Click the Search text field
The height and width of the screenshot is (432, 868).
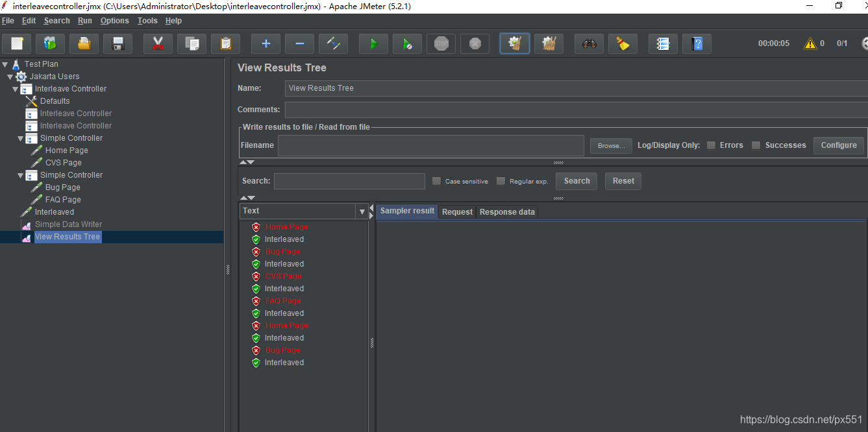tap(349, 181)
